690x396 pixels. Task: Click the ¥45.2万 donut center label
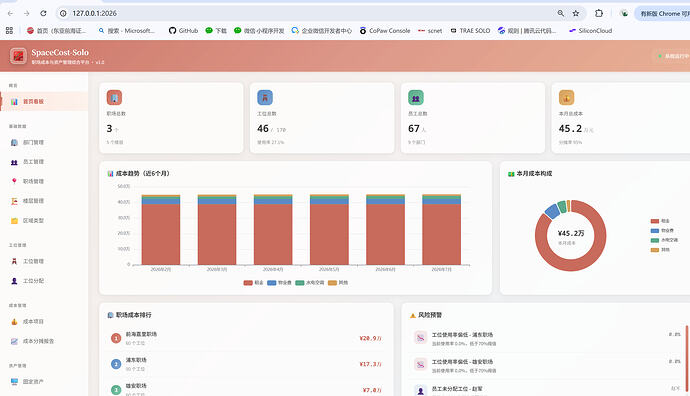(571, 233)
